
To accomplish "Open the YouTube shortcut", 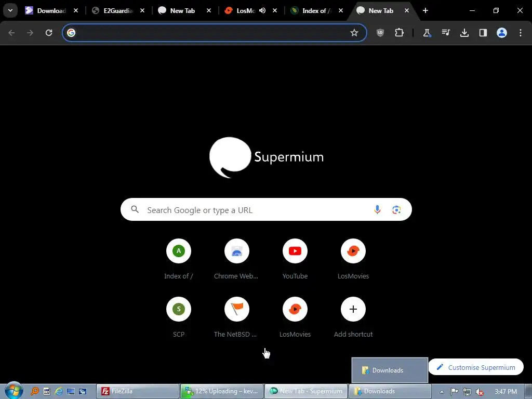I will (x=295, y=259).
